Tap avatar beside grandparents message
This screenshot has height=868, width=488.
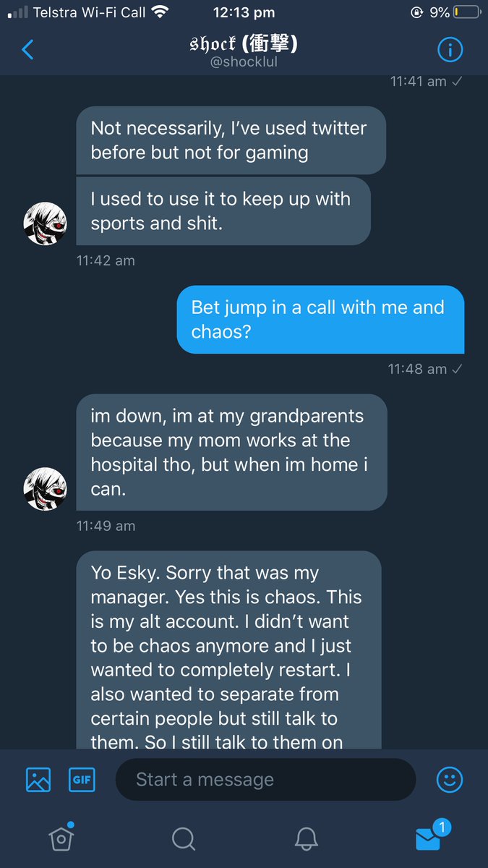[46, 489]
